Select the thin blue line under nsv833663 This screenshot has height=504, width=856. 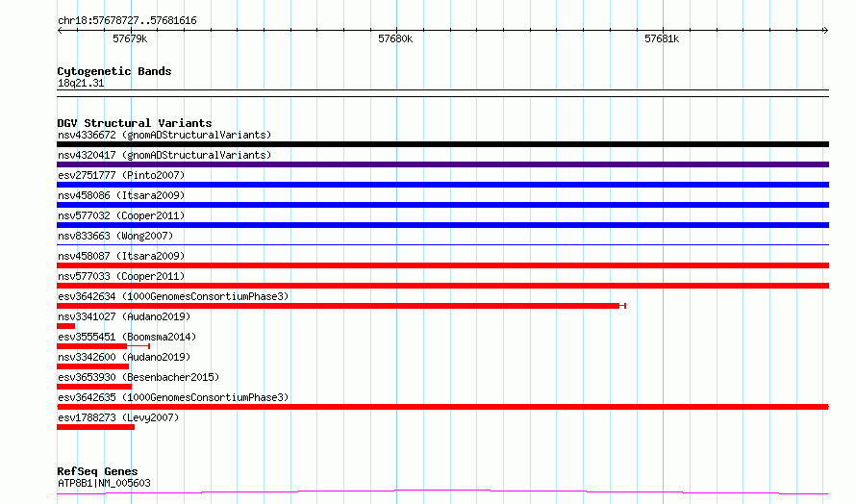(x=442, y=244)
